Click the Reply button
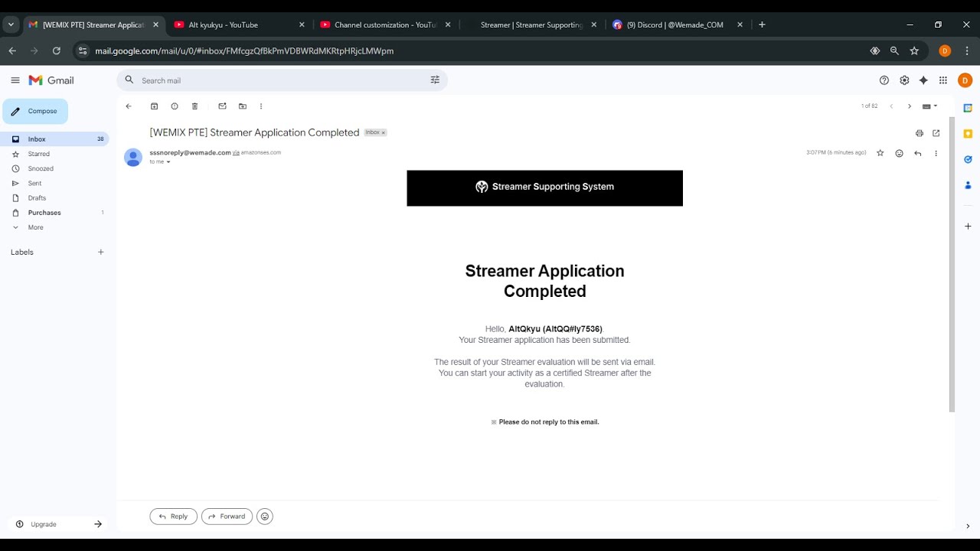 [173, 517]
